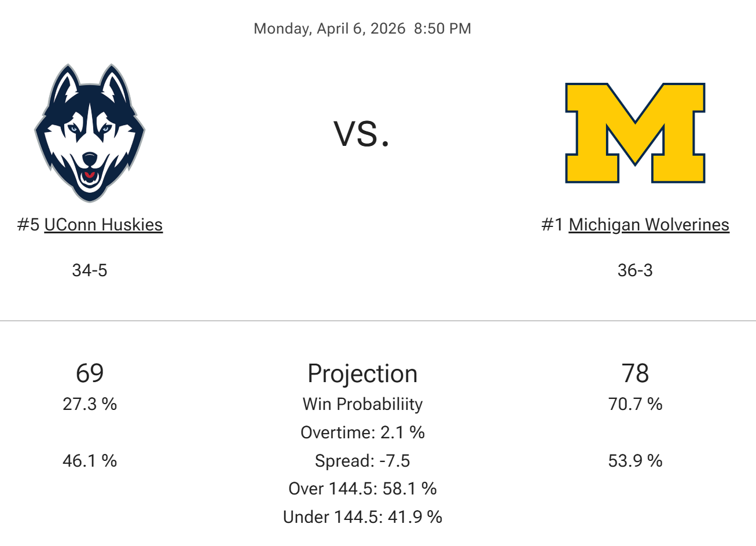Click UConn's 46.1 % spread percentage
The width and height of the screenshot is (756, 546).
click(x=90, y=461)
